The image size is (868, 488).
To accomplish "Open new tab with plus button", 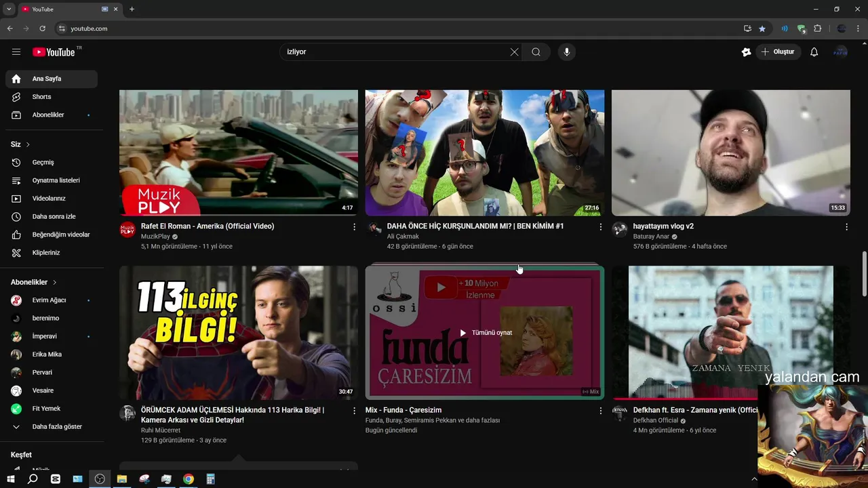I will pyautogui.click(x=132, y=9).
